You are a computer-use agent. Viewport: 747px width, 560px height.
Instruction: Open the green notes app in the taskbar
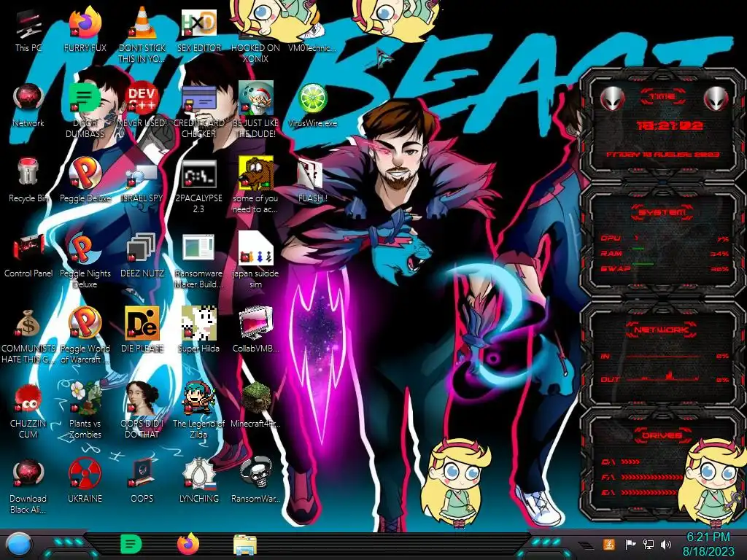click(131, 544)
